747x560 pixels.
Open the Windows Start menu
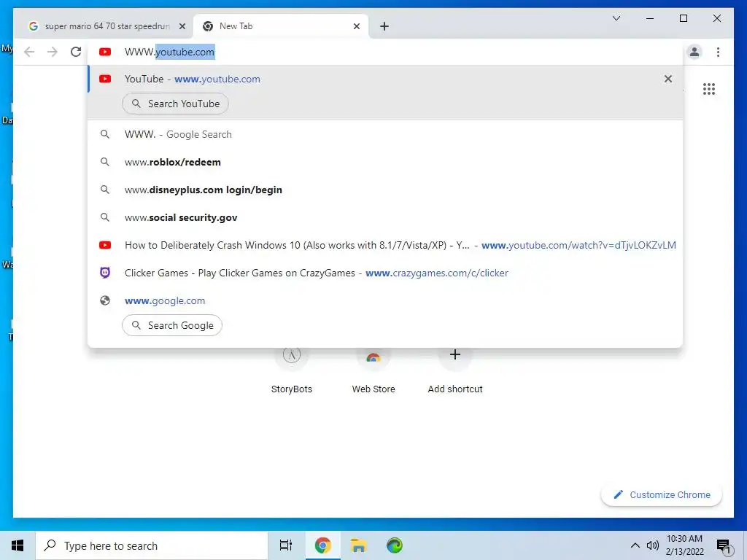(18, 545)
